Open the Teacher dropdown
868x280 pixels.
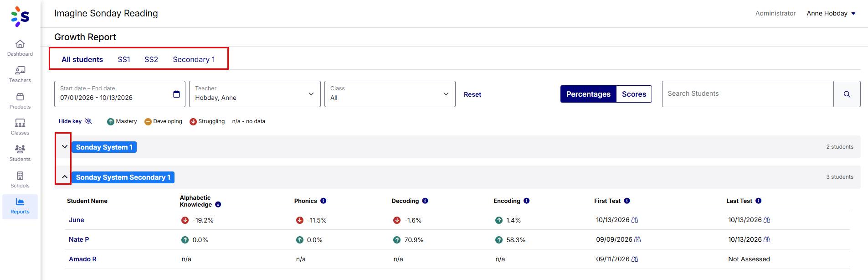click(255, 94)
